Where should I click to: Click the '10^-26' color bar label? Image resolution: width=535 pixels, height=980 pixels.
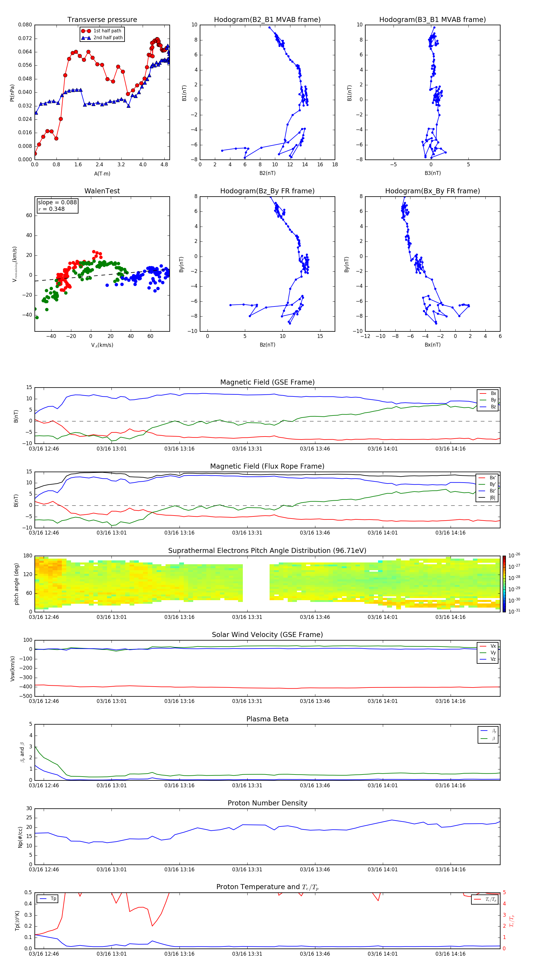coord(514,555)
